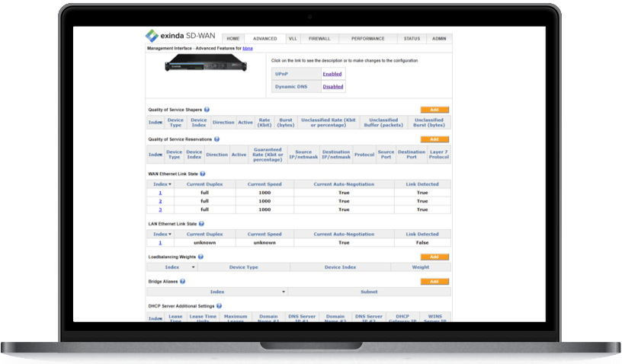Click LAN Link Detected False value
This screenshot has width=622, height=364.
pyautogui.click(x=422, y=243)
